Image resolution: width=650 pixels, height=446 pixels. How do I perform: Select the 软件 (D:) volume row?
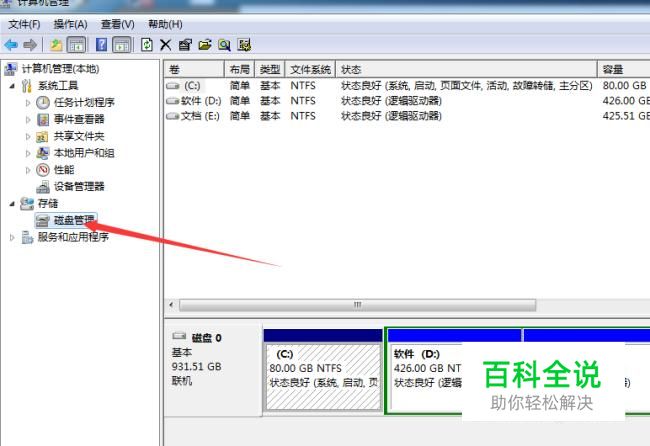(x=407, y=101)
